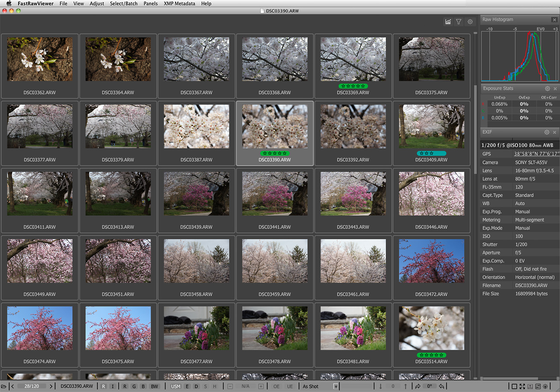Open folder icon in the bottom bar
The height and width of the screenshot is (392, 560).
(4, 386)
